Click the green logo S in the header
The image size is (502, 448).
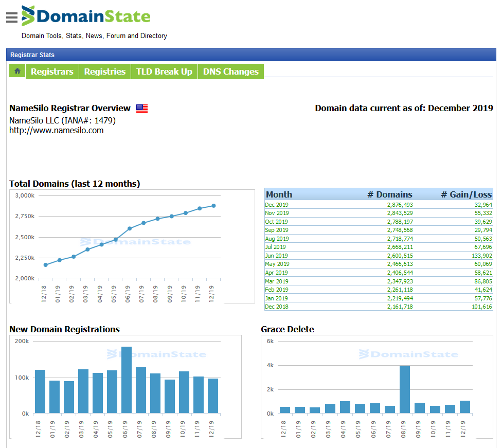point(29,16)
